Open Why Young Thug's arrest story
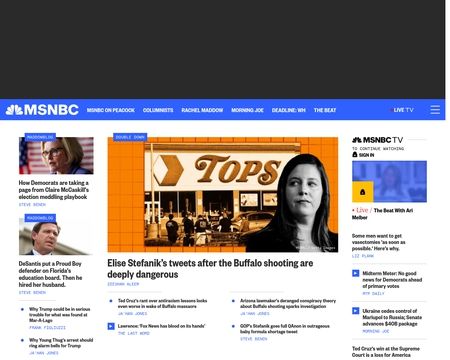450x360 pixels. click(x=61, y=343)
